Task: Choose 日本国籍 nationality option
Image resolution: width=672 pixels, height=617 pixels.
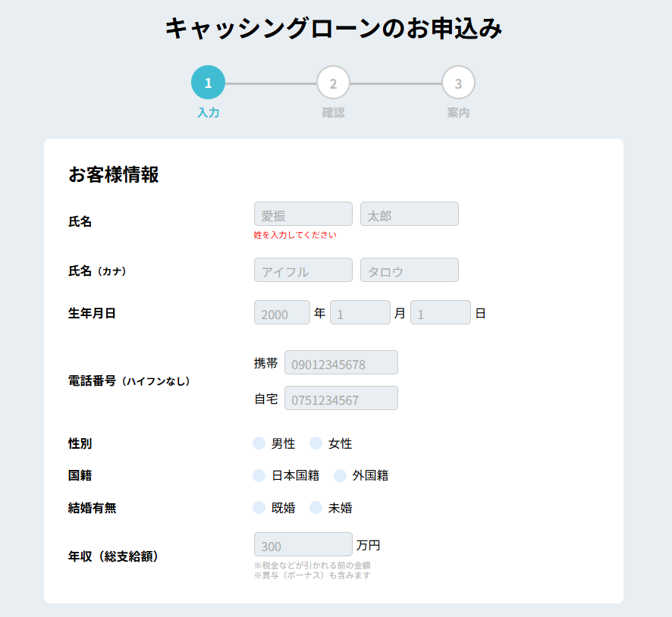Action: pyautogui.click(x=259, y=475)
